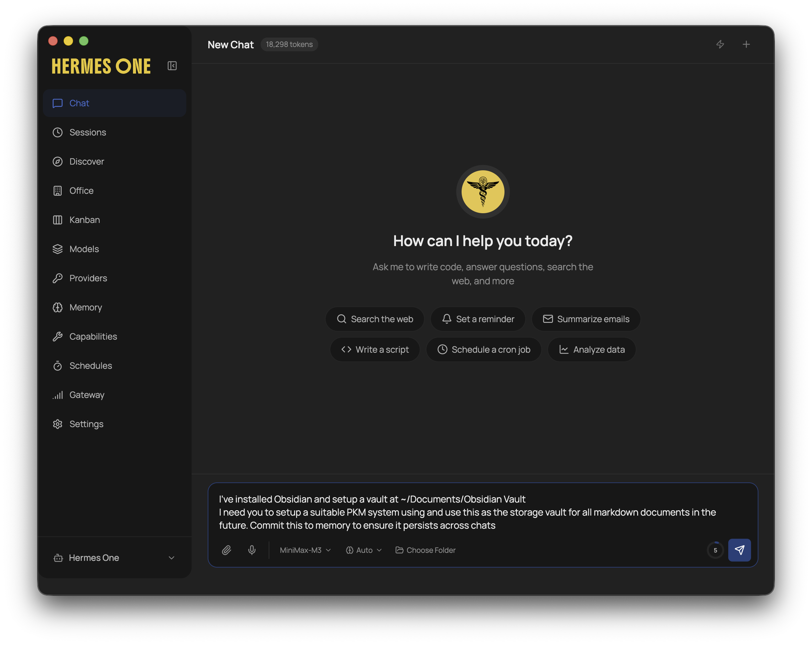Viewport: 812px width, 645px height.
Task: Click the Kanban columns icon
Action: 58,220
